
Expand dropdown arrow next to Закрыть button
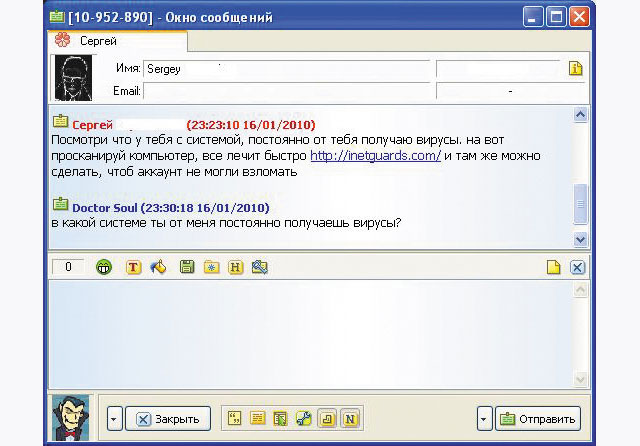(x=114, y=418)
